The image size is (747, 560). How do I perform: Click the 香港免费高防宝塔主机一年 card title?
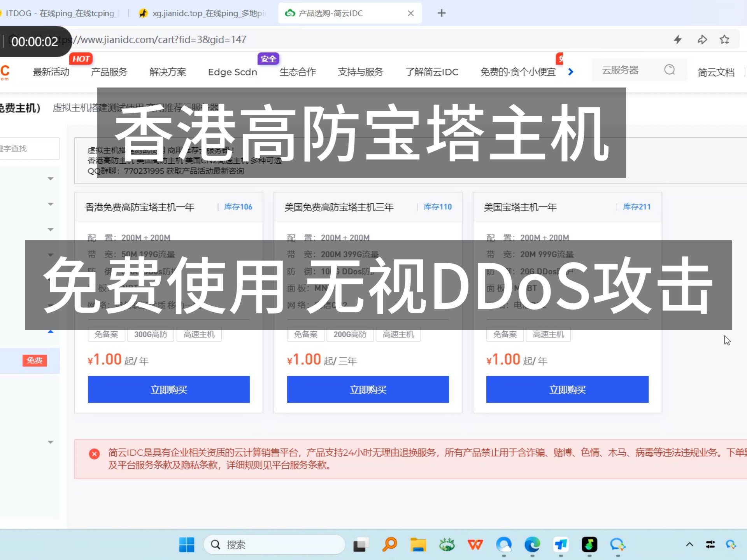pyautogui.click(x=140, y=207)
